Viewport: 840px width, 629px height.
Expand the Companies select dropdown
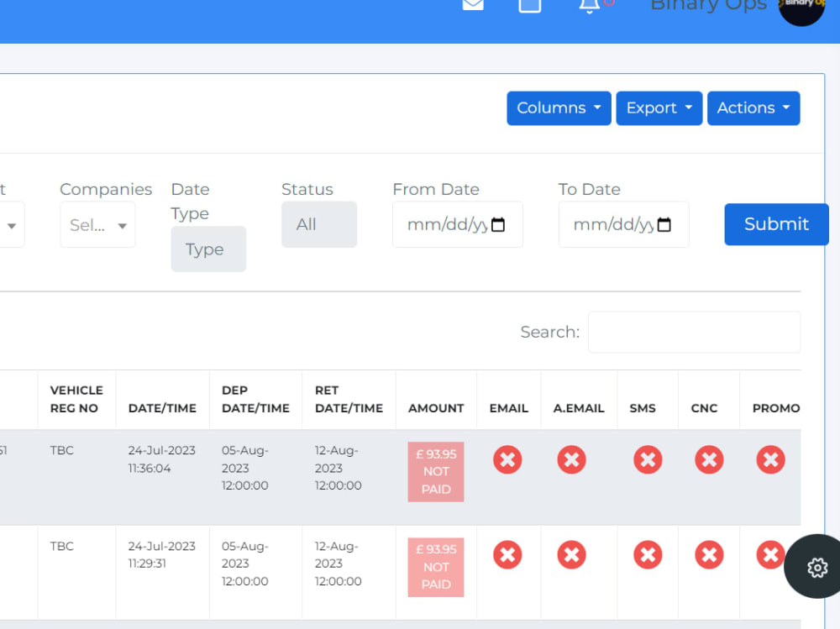tap(97, 224)
